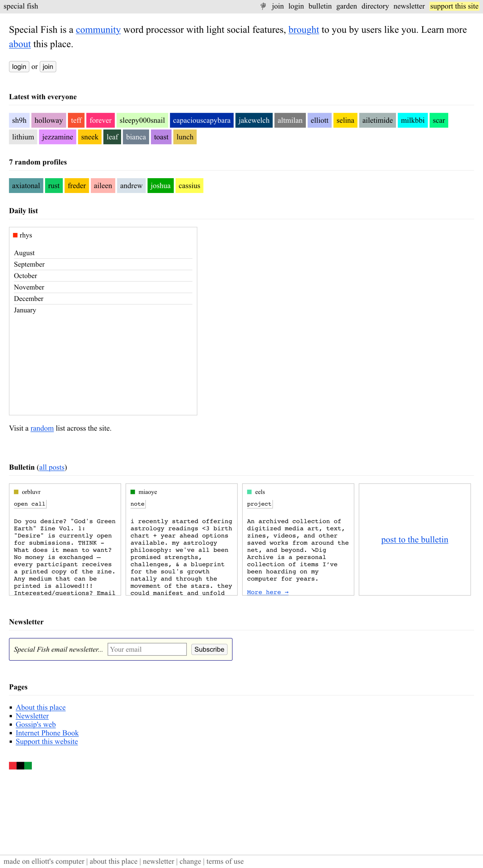
Task: Click post to the bulletin link
Action: click(x=414, y=539)
